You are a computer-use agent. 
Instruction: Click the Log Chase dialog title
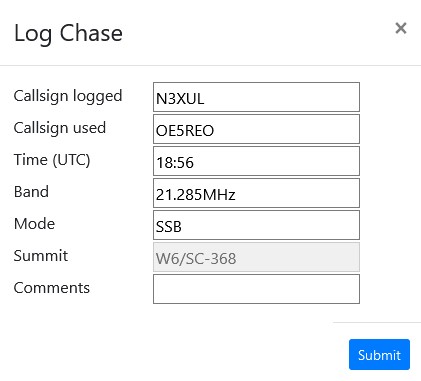tap(68, 33)
